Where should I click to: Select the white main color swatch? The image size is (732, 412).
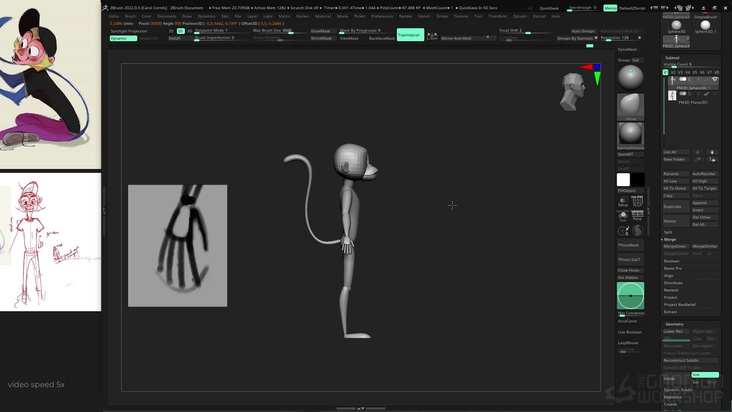point(623,180)
